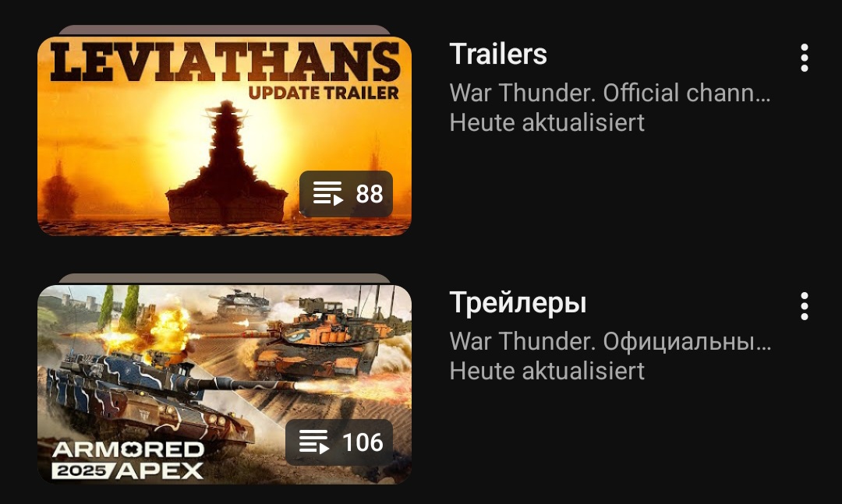
Task: Click the UPDATE TRAILER caption on thumbnail
Action: point(324,93)
